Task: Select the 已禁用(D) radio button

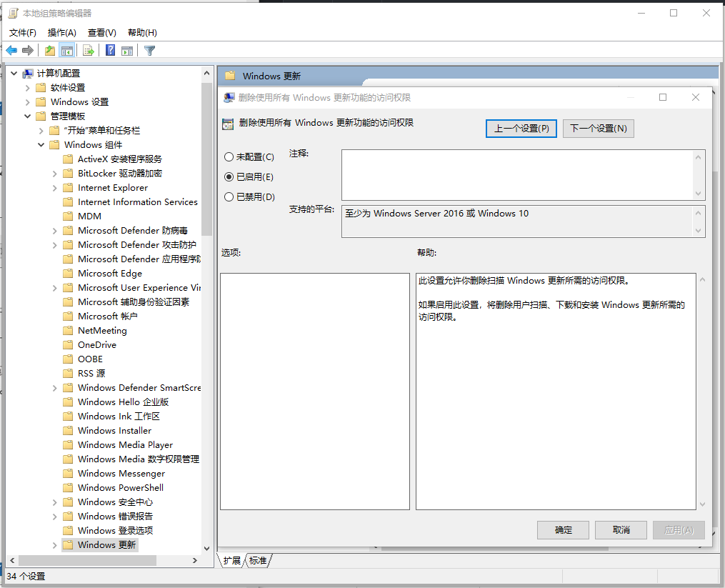Action: tap(229, 196)
